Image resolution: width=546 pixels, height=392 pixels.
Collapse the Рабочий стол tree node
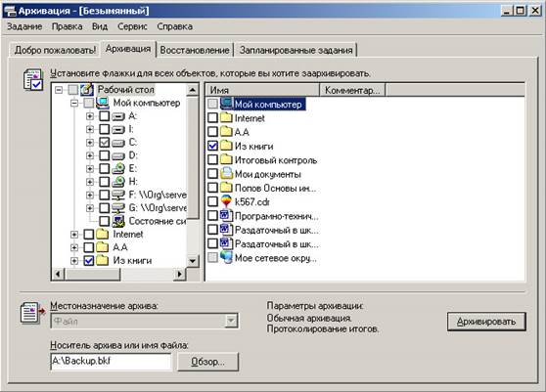point(59,90)
